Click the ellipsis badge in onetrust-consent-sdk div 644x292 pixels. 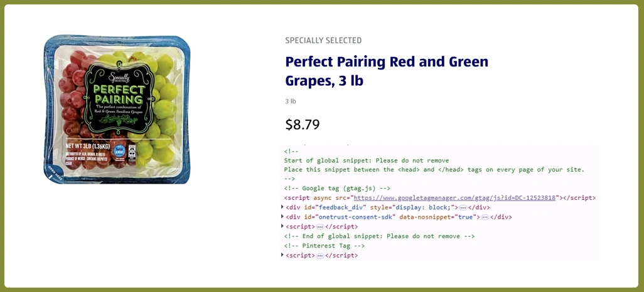coord(485,217)
